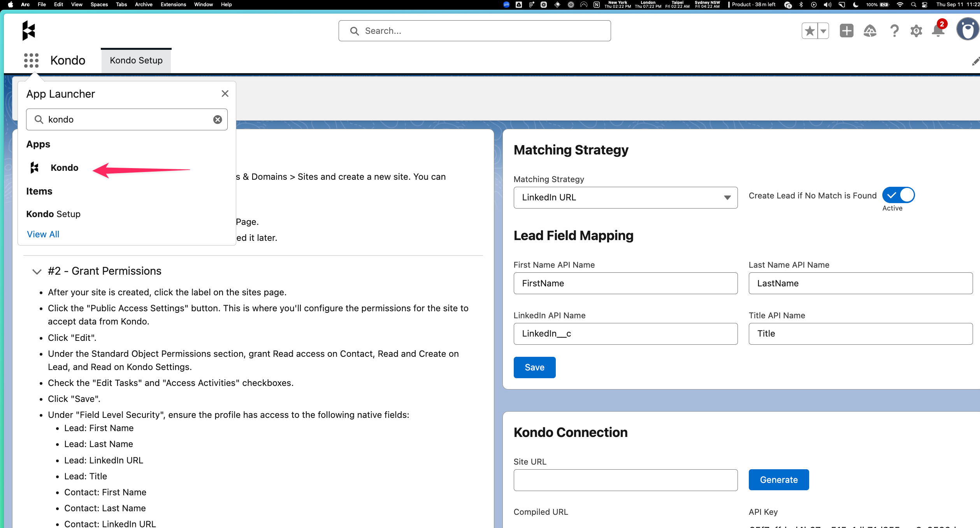
Task: Click the Site URL field
Action: coord(625,480)
